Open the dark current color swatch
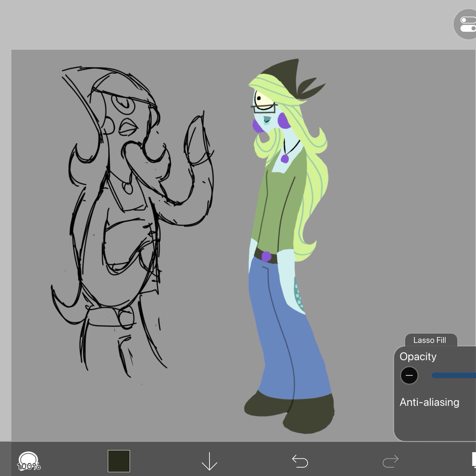 119,461
